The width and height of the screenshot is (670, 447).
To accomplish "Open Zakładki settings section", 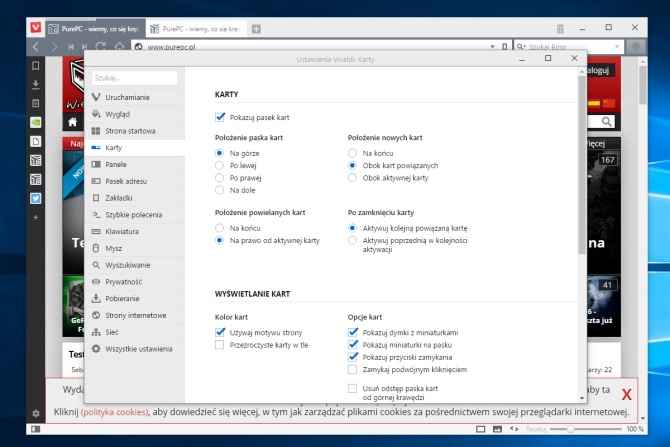I will point(135,198).
